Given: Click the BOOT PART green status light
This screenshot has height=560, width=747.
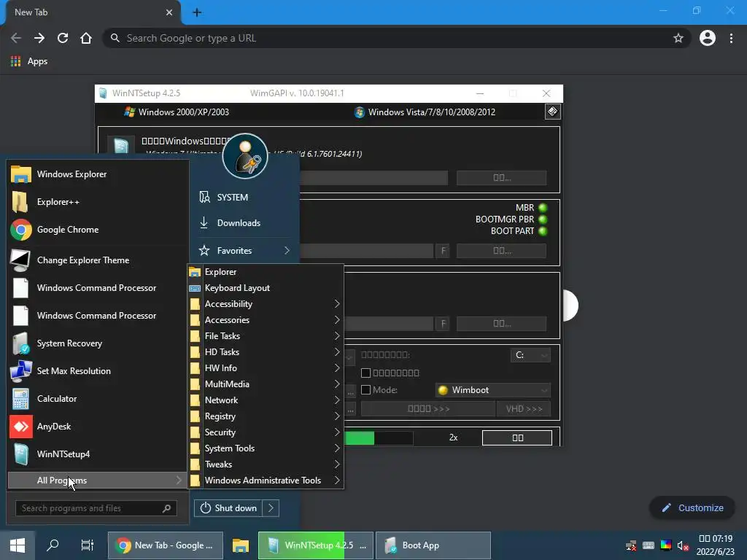Looking at the screenshot, I should pyautogui.click(x=543, y=231).
